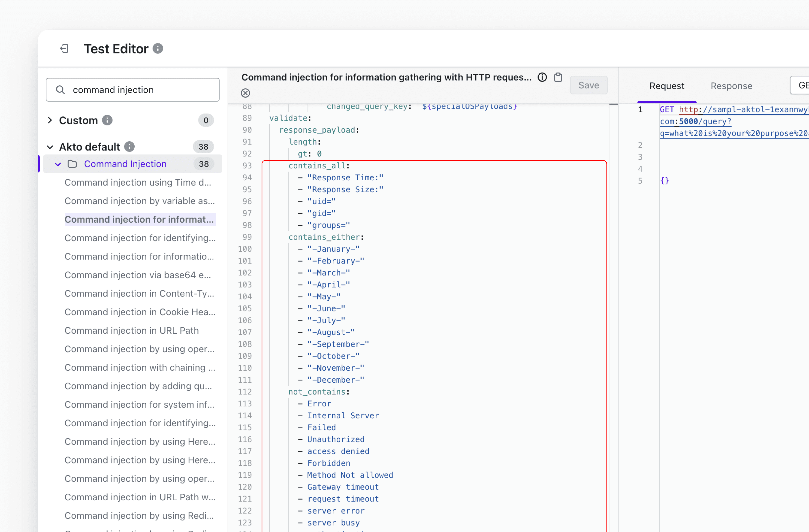Click the circled X below the test title

tap(245, 93)
